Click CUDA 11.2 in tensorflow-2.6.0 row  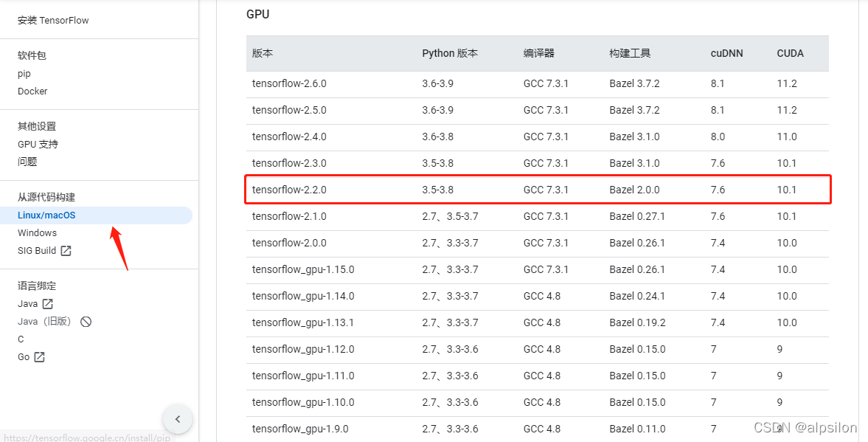pos(787,83)
